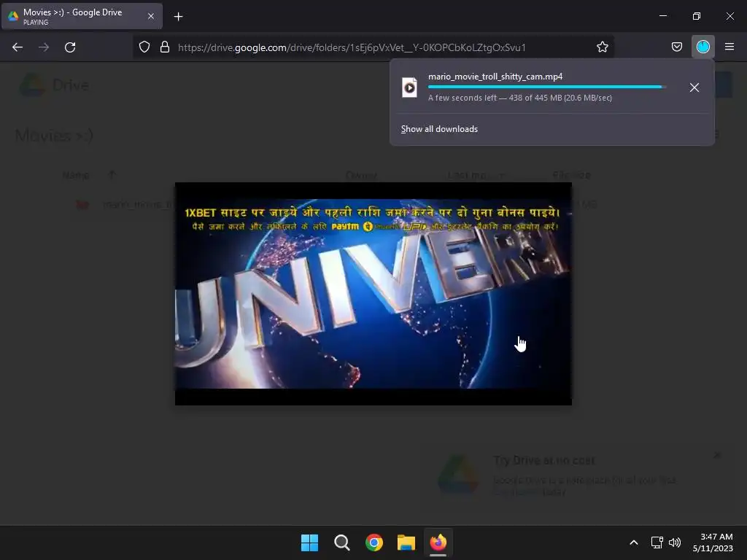
Task: Open new tab with plus button
Action: (178, 17)
